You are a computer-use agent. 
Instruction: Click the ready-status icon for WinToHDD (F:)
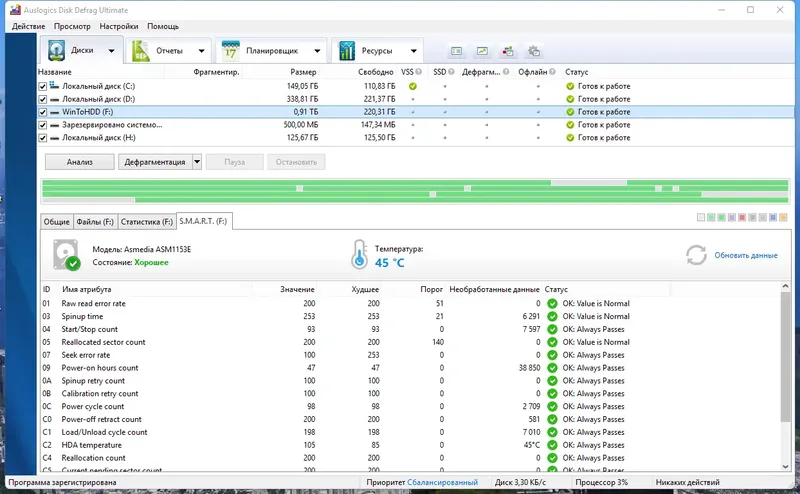570,112
